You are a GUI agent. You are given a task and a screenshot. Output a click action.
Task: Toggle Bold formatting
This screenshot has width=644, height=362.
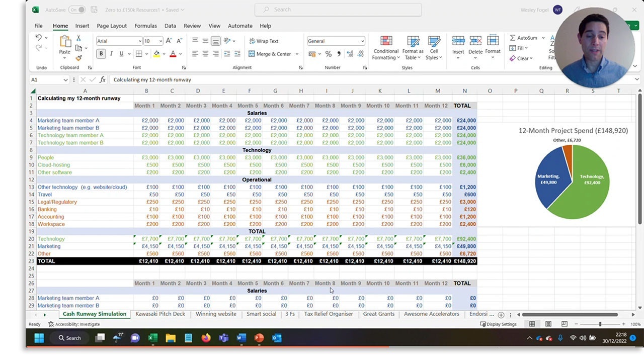pyautogui.click(x=101, y=54)
